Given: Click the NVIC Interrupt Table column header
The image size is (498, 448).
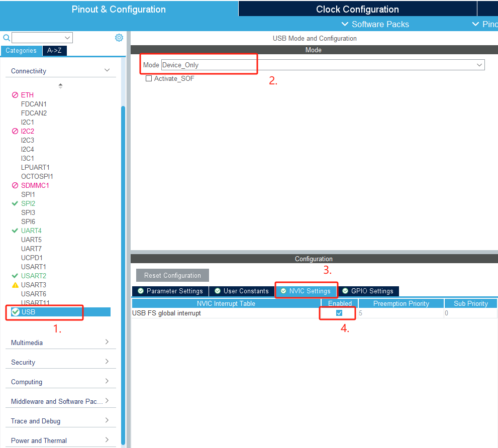Looking at the screenshot, I should [226, 303].
